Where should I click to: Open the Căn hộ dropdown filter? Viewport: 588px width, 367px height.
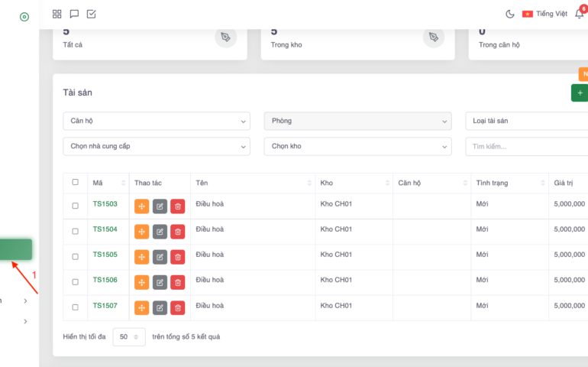pos(156,121)
